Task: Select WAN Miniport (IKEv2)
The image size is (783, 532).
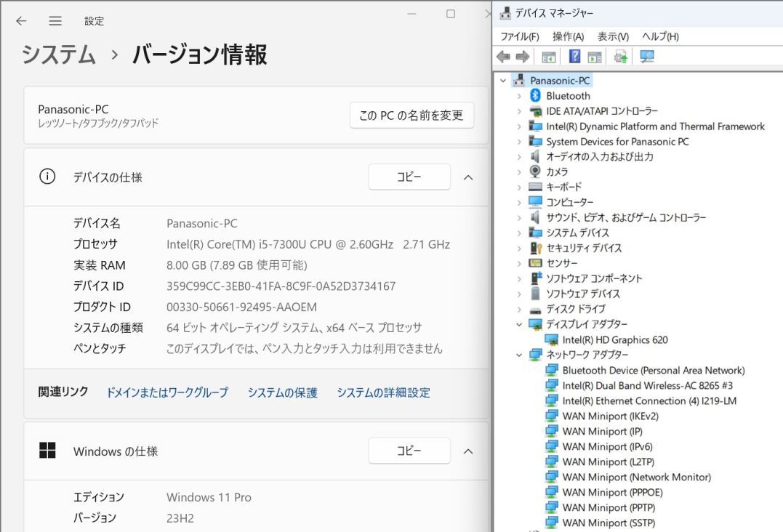Action: pyautogui.click(x=610, y=416)
